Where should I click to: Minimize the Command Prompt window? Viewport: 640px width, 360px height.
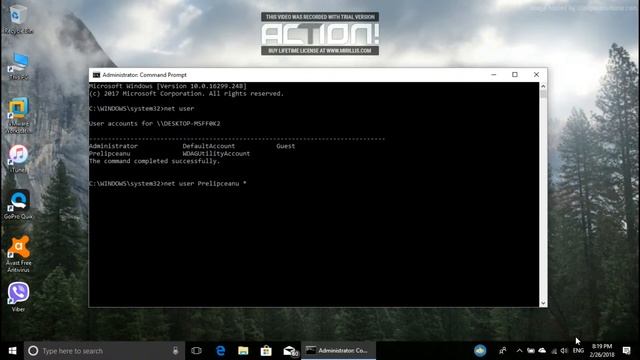[493, 75]
